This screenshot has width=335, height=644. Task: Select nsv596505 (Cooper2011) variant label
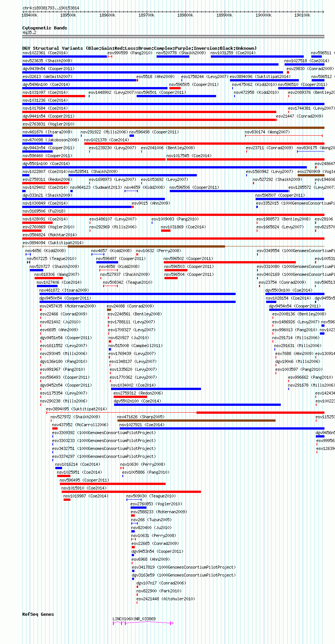coord(193,84)
